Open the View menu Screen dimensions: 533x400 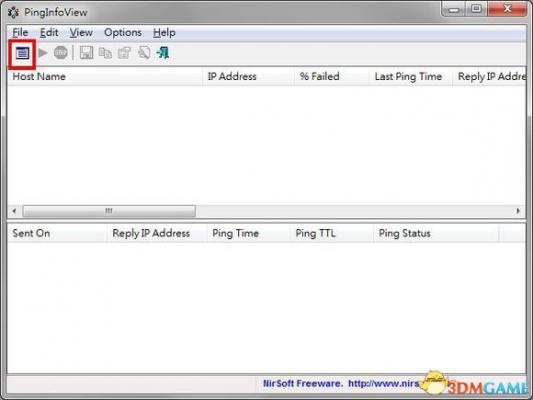(81, 33)
